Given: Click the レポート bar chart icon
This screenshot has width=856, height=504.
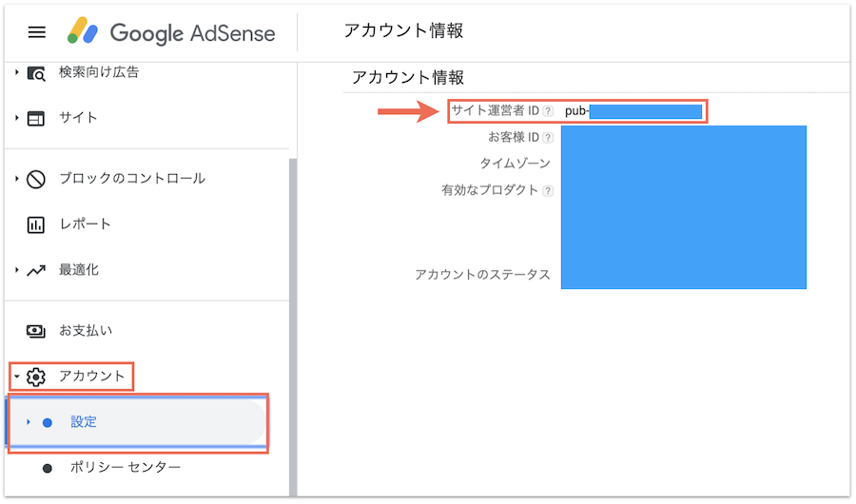Looking at the screenshot, I should tap(36, 224).
